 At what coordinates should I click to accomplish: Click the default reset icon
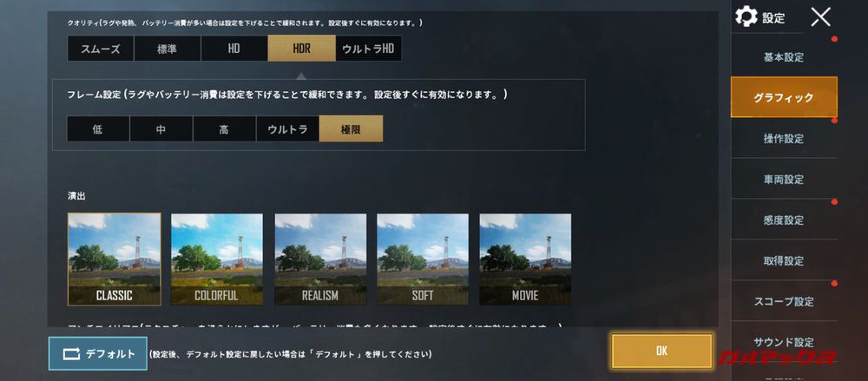71,354
